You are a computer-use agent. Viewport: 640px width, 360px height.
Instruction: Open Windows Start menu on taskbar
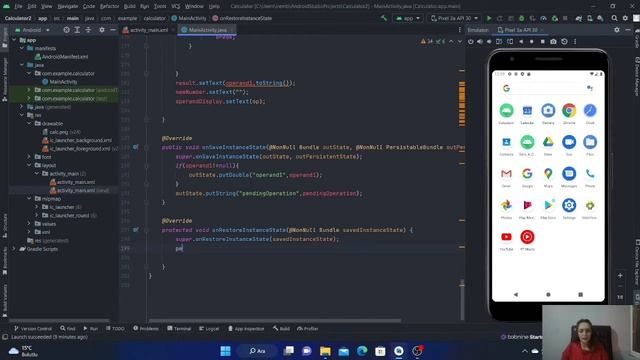(225, 351)
